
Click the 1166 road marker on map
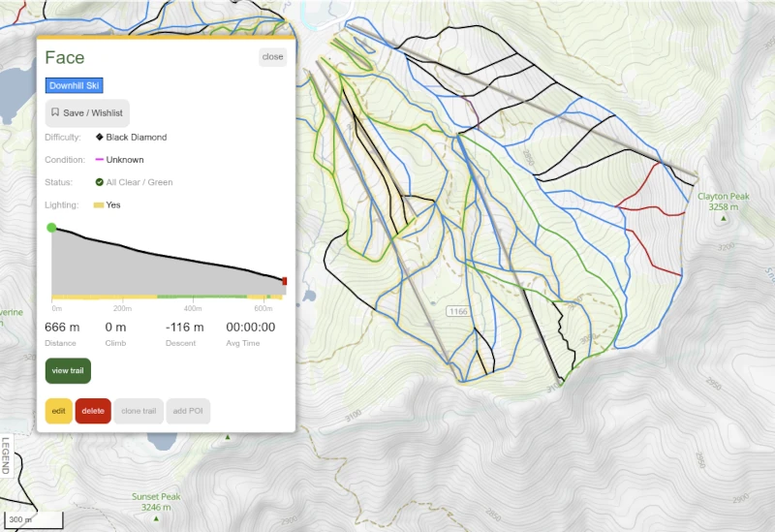(458, 311)
